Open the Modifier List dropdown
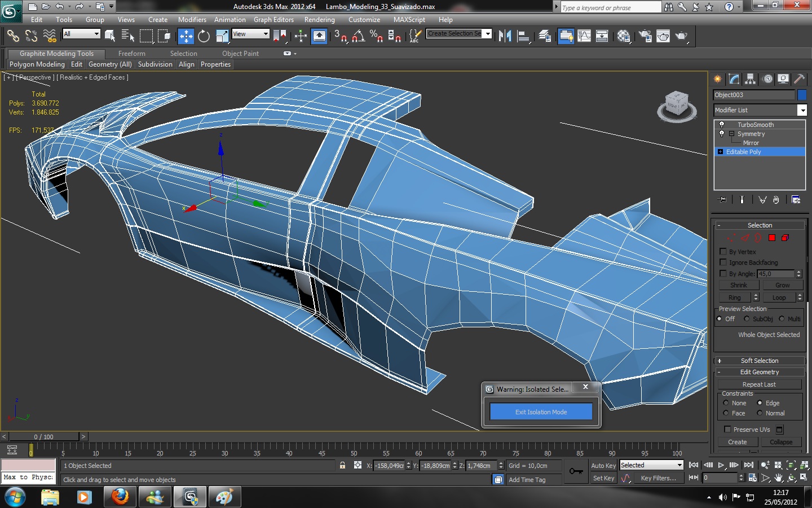 click(x=802, y=110)
